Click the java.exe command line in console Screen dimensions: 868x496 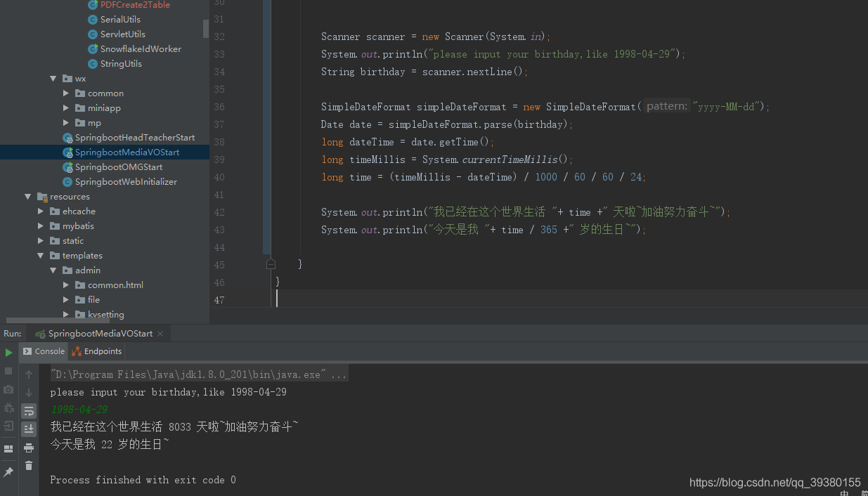point(199,375)
